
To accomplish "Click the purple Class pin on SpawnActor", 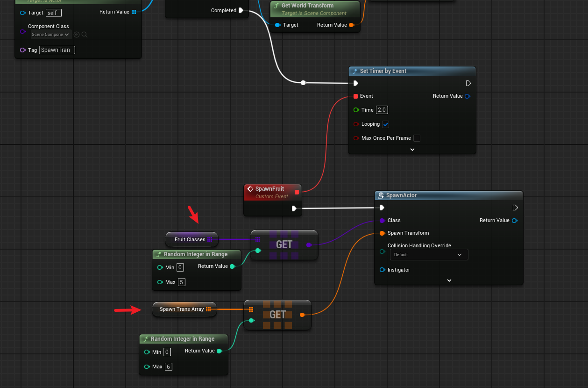I will pos(383,220).
